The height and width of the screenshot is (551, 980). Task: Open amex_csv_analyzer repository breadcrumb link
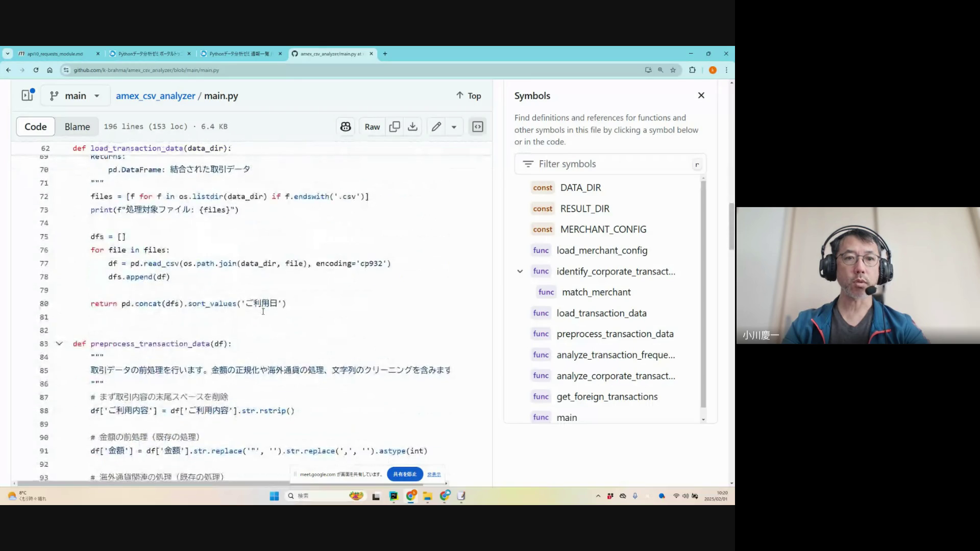155,95
